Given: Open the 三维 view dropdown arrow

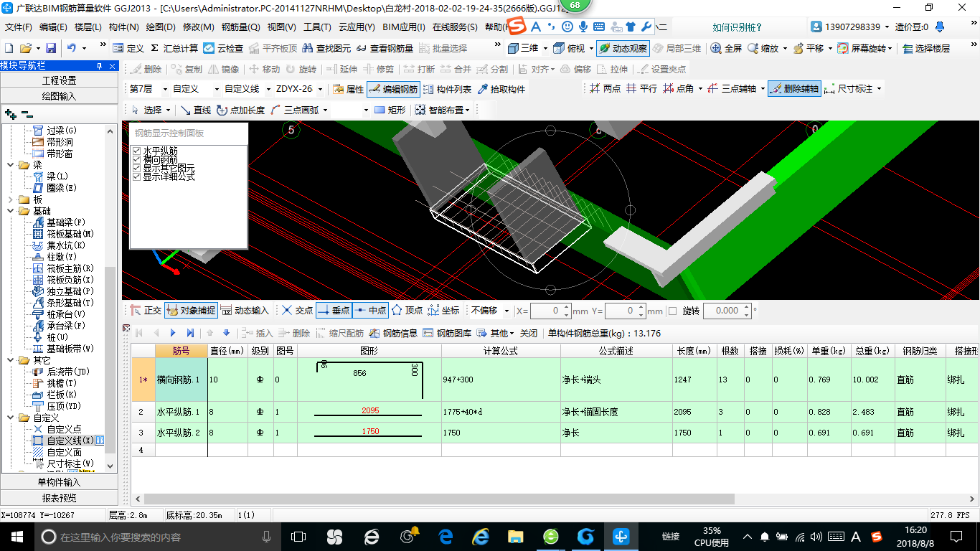Looking at the screenshot, I should pos(545,48).
